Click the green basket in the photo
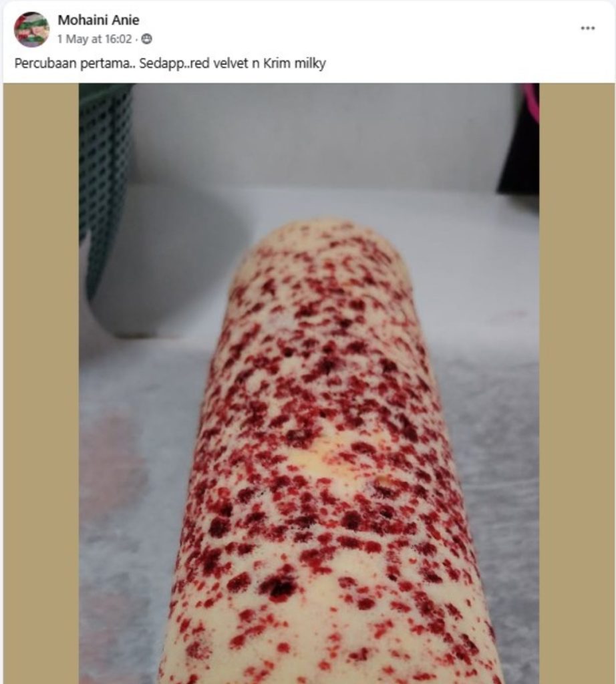This screenshot has height=684, width=616. [x=105, y=183]
